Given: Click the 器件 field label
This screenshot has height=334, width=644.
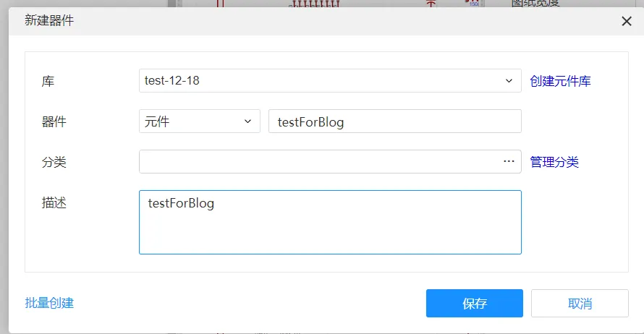Looking at the screenshot, I should tap(54, 122).
